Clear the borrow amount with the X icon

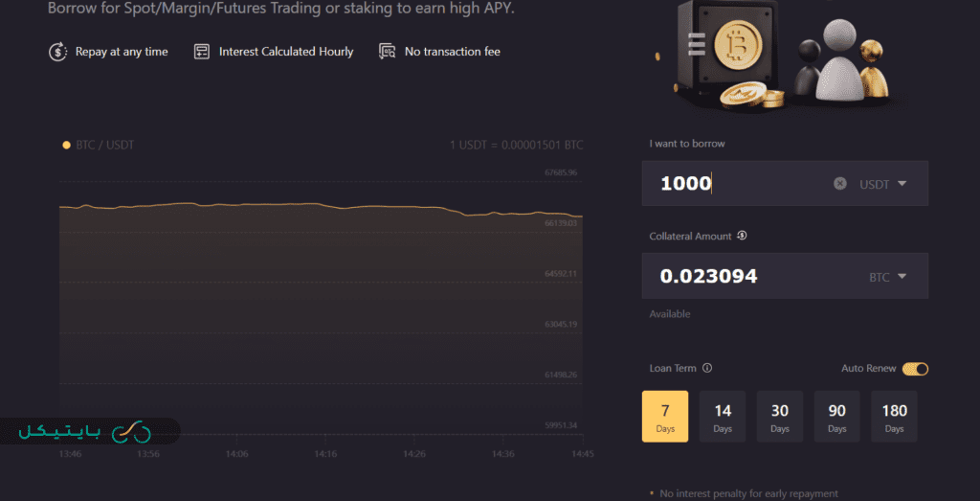840,183
